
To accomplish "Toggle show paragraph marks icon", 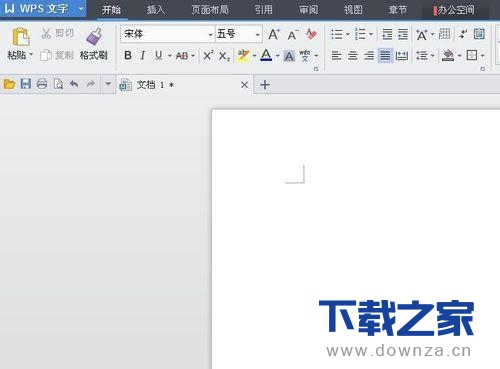I will pos(463,34).
